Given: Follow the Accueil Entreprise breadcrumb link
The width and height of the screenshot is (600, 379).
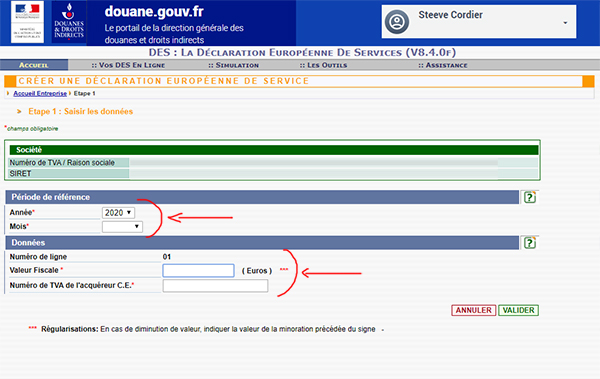Looking at the screenshot, I should pos(40,93).
